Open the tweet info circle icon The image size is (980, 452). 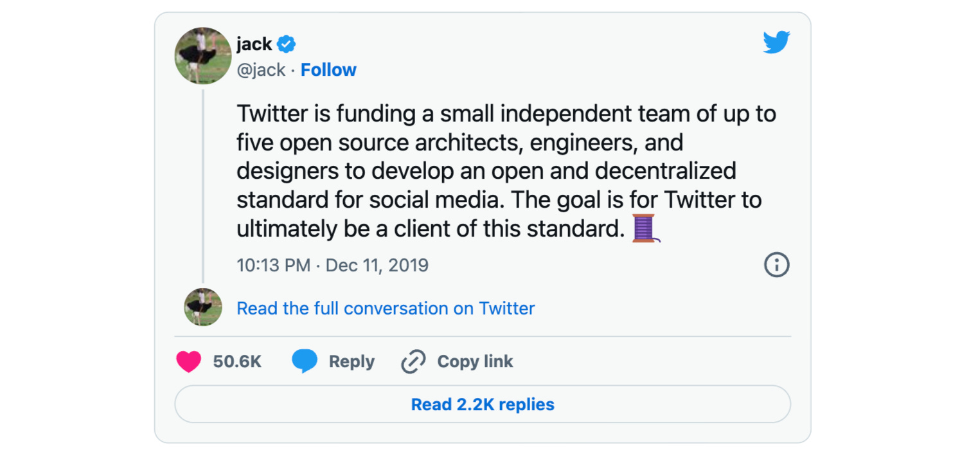tap(776, 265)
